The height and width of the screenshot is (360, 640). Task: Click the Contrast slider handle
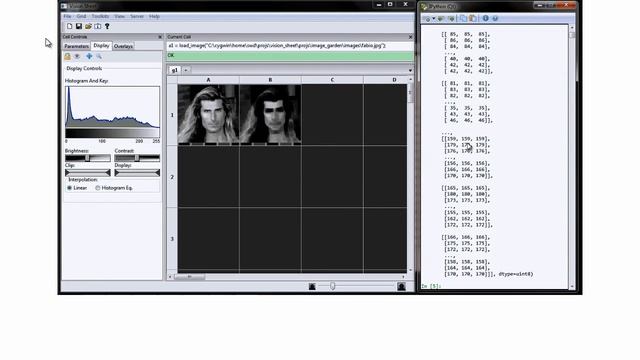click(x=137, y=158)
